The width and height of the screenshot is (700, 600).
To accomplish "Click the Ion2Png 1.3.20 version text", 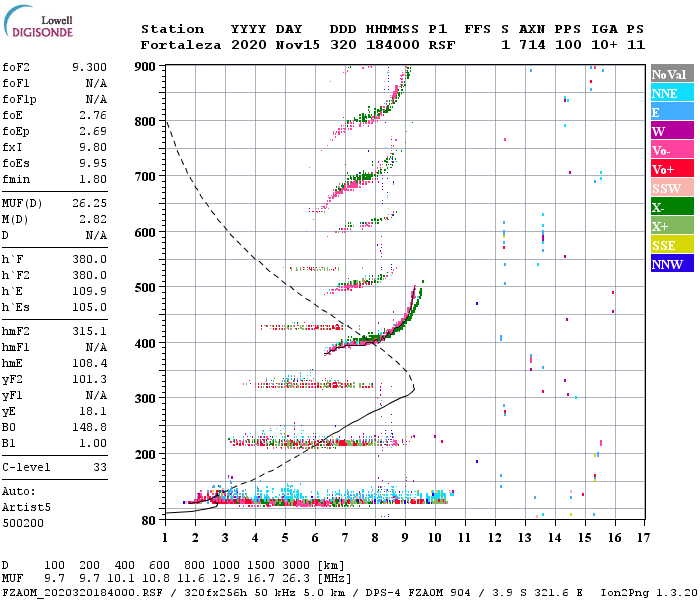I will (x=649, y=593).
